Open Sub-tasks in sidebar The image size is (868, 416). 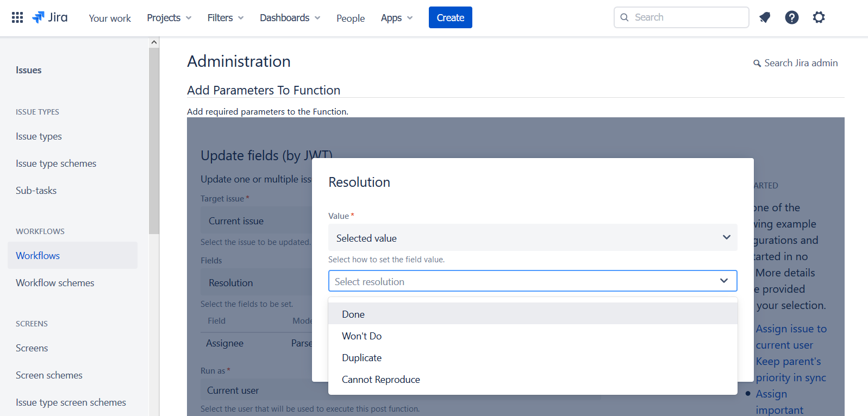[36, 191]
